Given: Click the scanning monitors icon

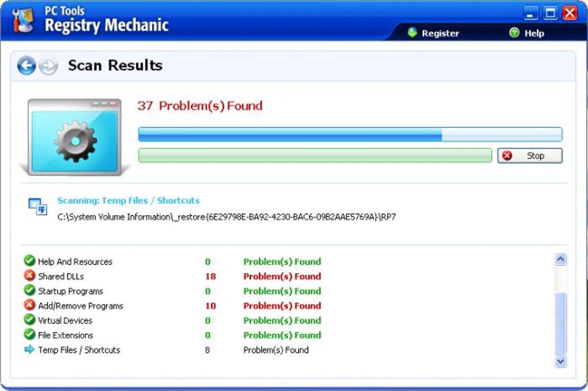Looking at the screenshot, I should click(38, 206).
